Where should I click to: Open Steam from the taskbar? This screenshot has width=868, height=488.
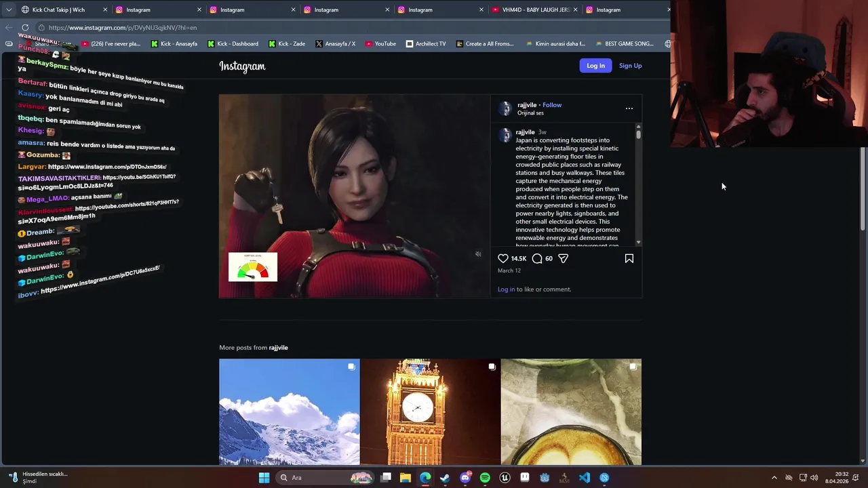tap(445, 478)
